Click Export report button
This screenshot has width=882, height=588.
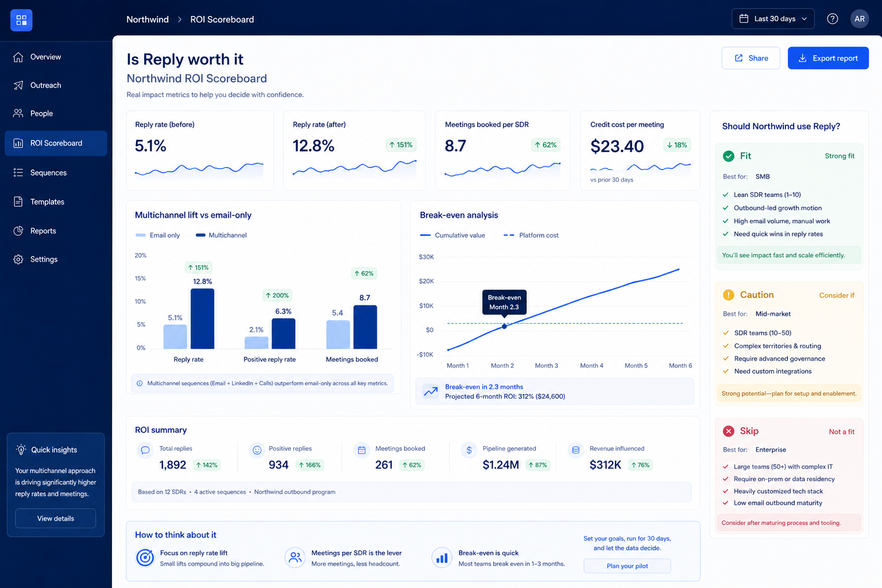pos(828,58)
